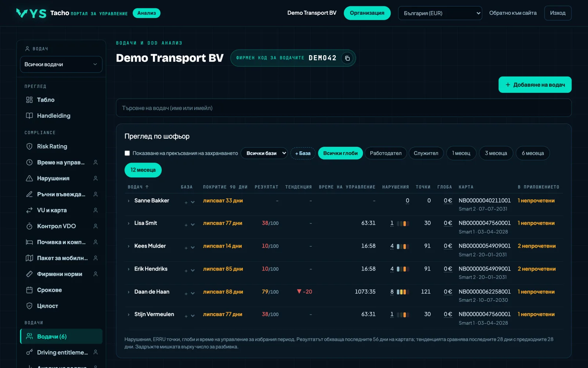Expand the Kees Mulder row

[129, 246]
